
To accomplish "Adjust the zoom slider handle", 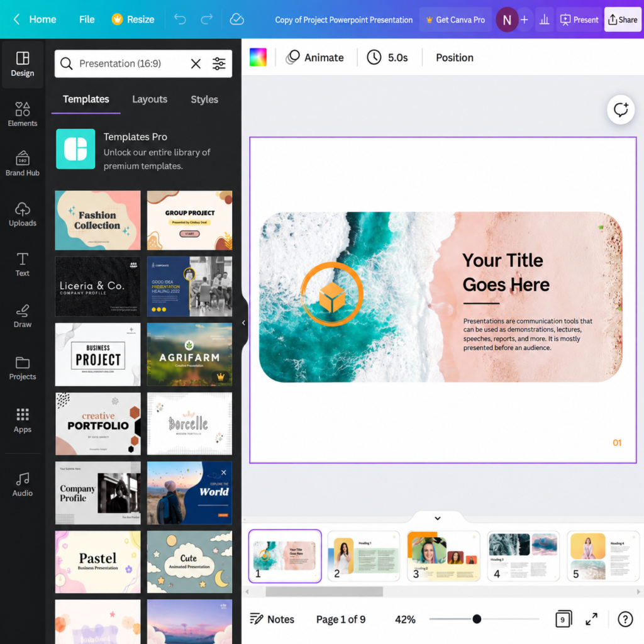I will [x=477, y=619].
